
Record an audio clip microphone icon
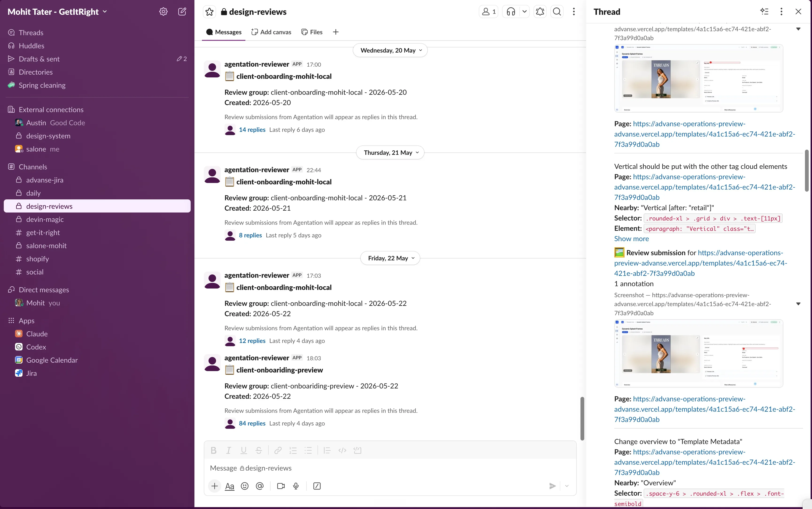click(296, 486)
